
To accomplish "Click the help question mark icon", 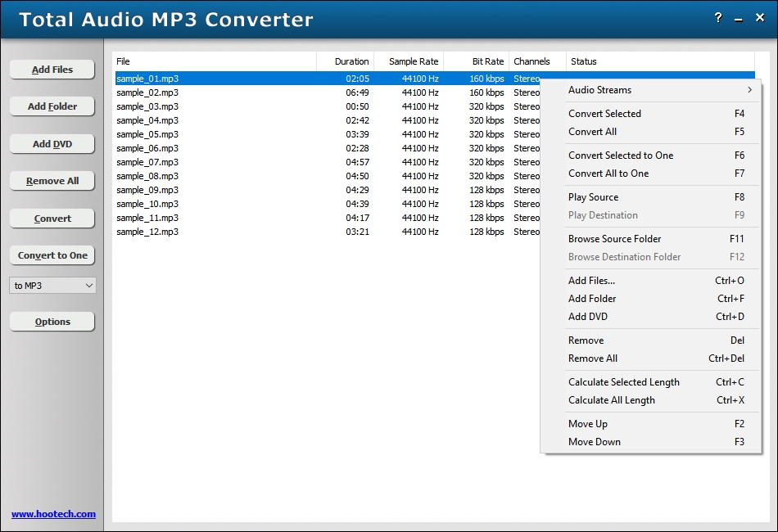I will [718, 18].
